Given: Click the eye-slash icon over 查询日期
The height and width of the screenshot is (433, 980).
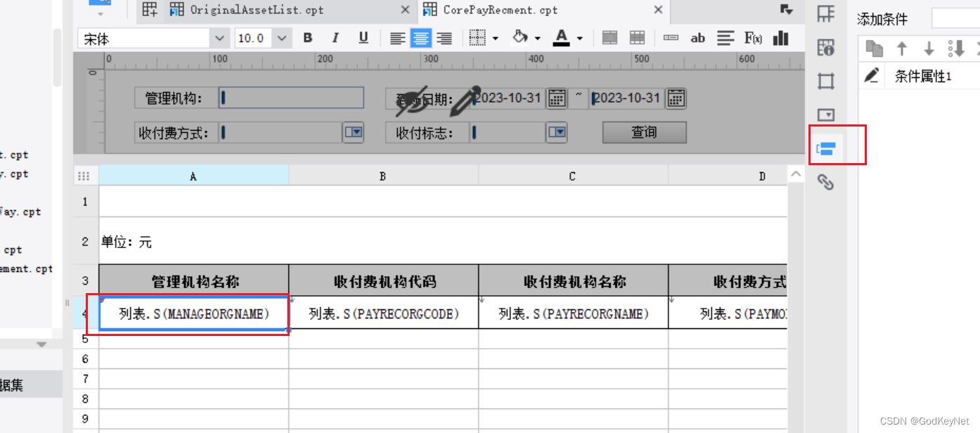Looking at the screenshot, I should pos(412,101).
